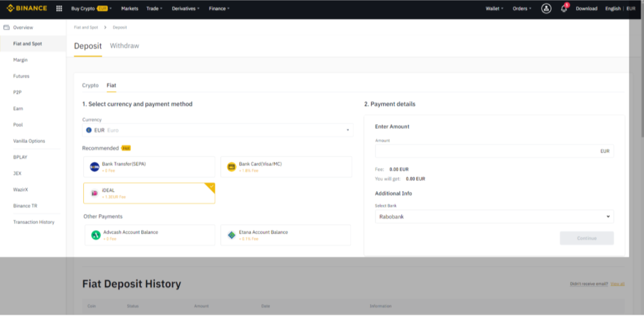
Task: Click the Binance logo
Action: tap(27, 8)
